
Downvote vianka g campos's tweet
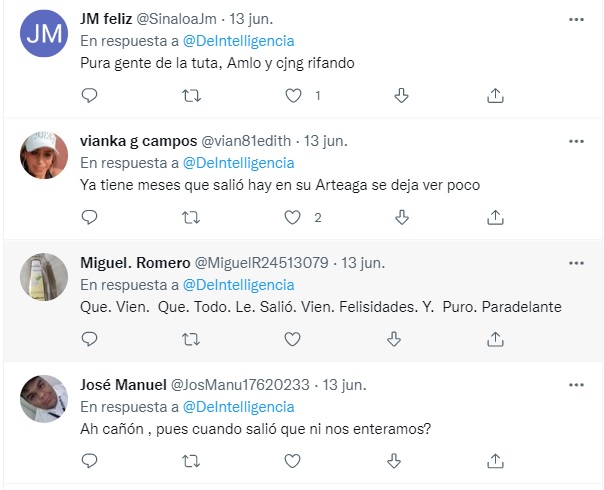[x=401, y=217]
